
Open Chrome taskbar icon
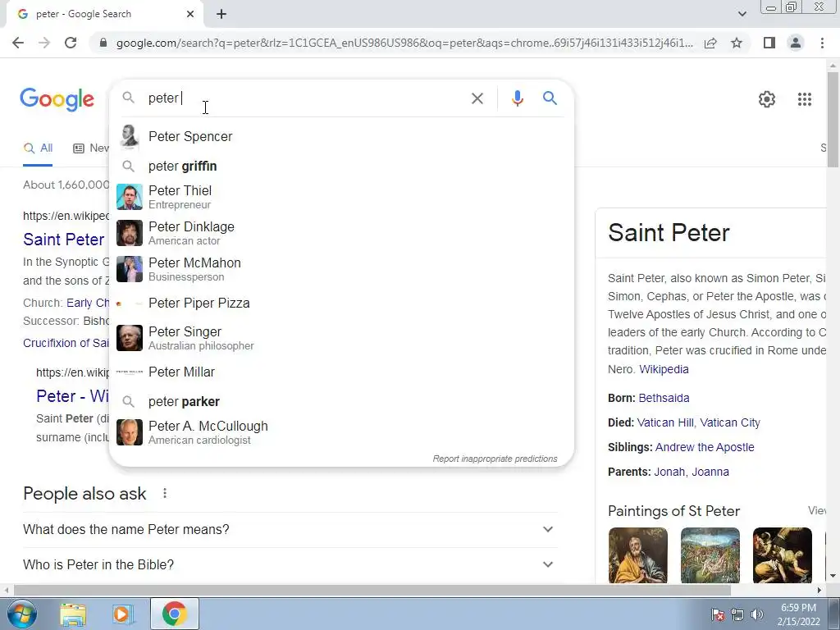[x=174, y=614]
